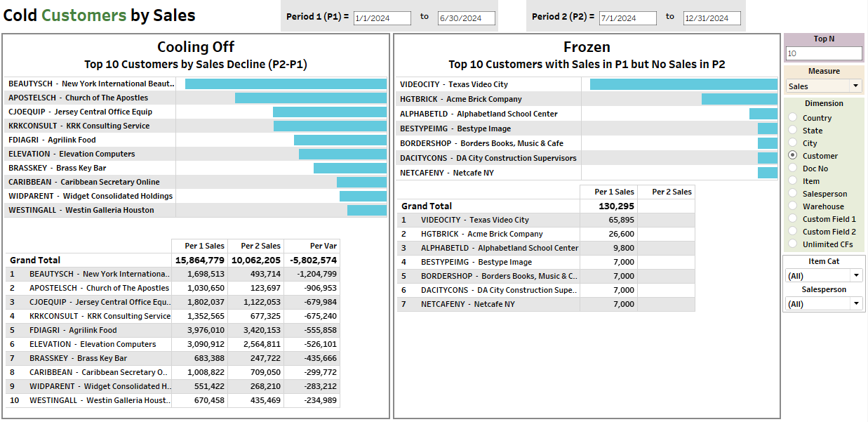Image resolution: width=868 pixels, height=422 pixels.
Task: Choose the State dimension option
Action: [x=793, y=131]
